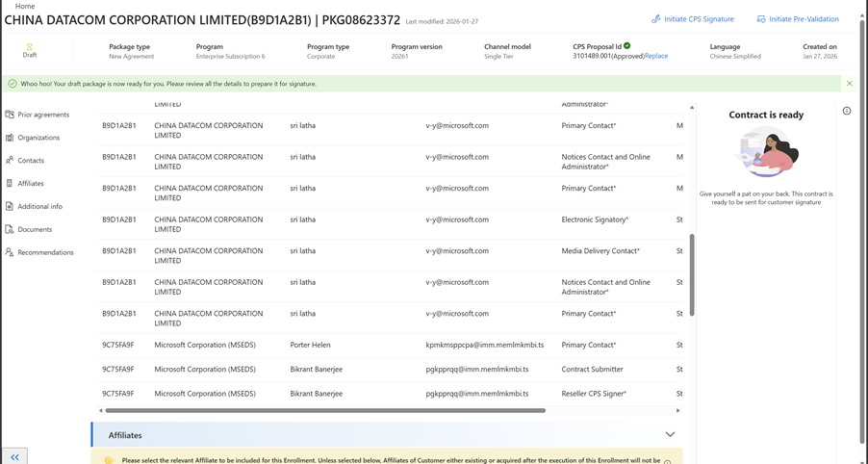Open Additional info section
Viewport: 868px width, 464px height.
[39, 207]
